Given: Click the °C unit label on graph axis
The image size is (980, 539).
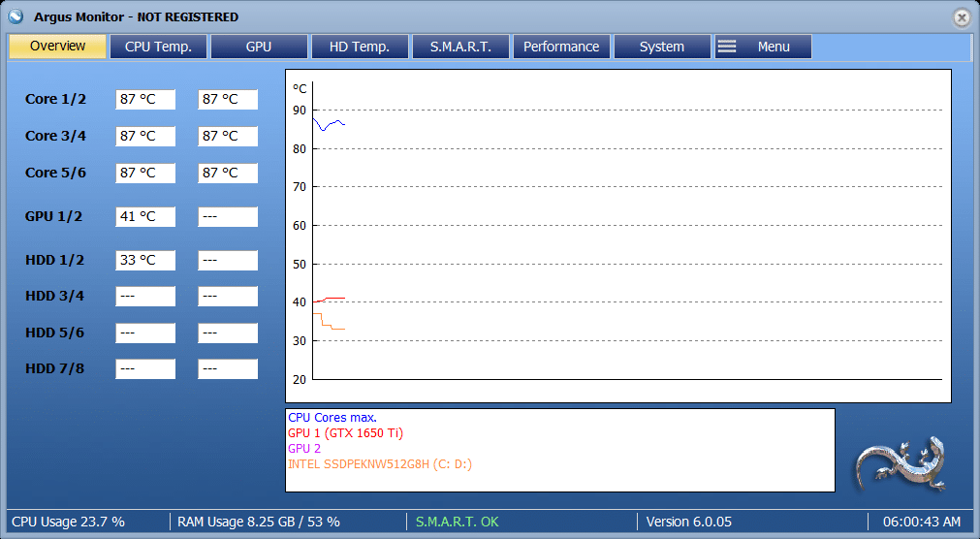Looking at the screenshot, I should pos(300,89).
